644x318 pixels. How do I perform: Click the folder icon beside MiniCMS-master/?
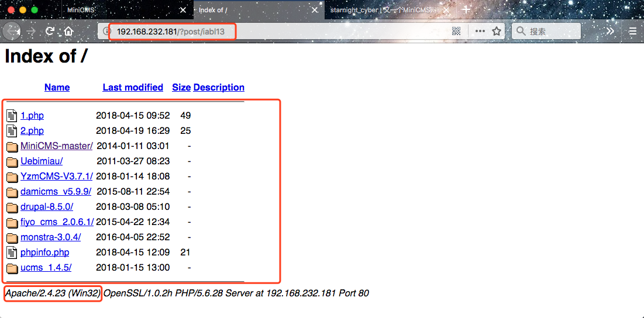point(12,147)
